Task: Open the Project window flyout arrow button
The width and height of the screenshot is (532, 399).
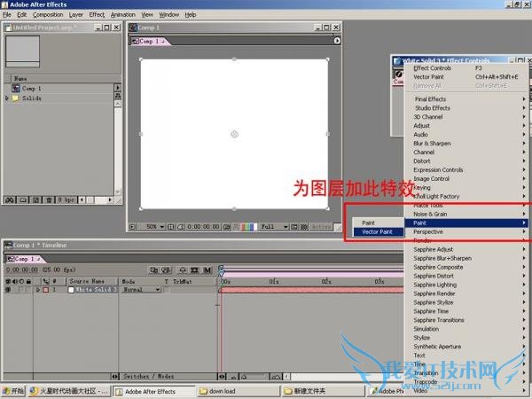Action: [117, 88]
